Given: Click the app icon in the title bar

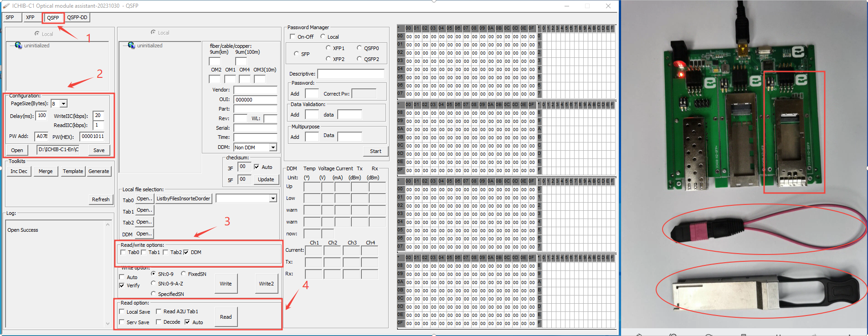Looking at the screenshot, I should 6,6.
